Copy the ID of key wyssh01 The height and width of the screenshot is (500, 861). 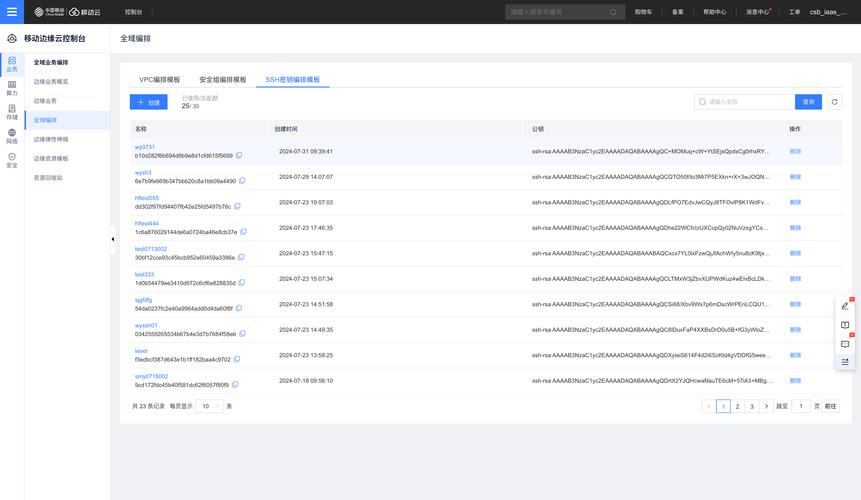point(242,334)
